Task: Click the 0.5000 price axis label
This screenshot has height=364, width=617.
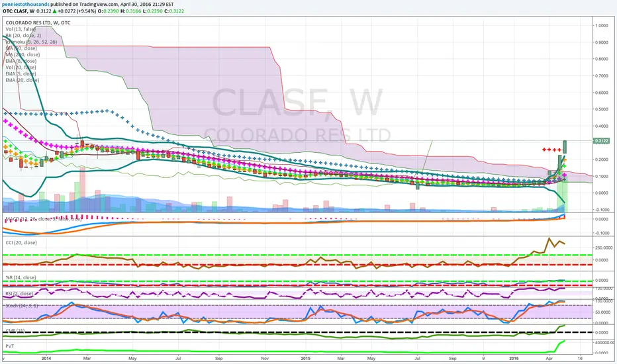Action: coord(602,109)
